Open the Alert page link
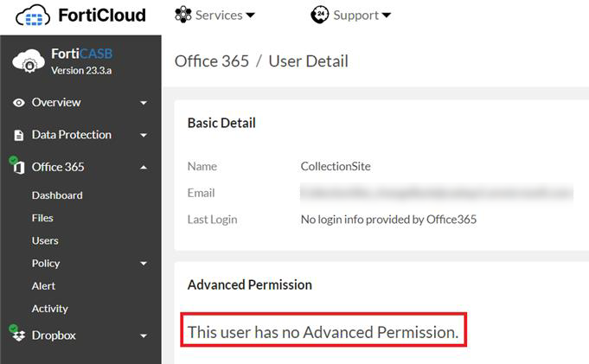Viewport: 589px width, 364px height. (x=43, y=285)
